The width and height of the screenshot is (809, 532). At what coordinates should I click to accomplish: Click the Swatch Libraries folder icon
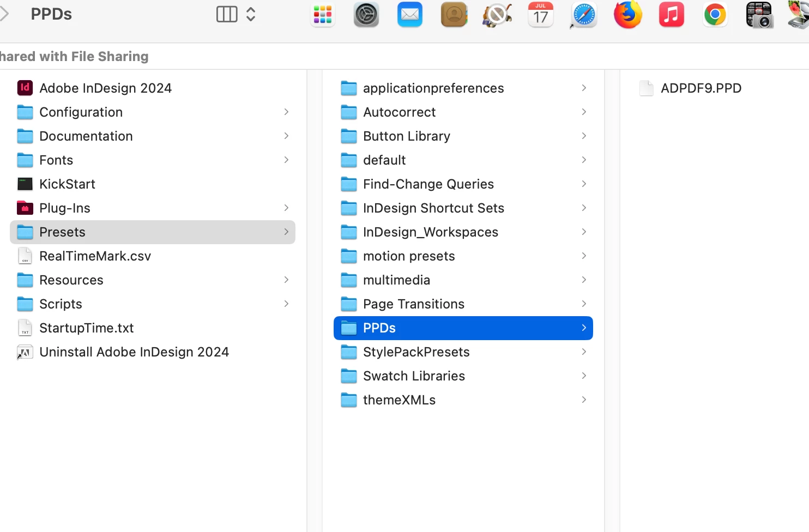(349, 376)
